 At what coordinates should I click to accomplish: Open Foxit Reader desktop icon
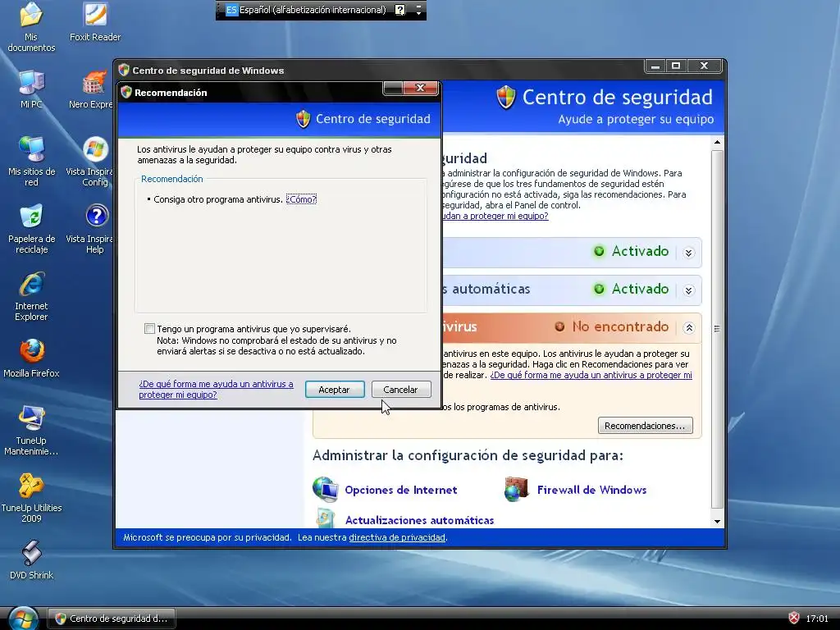point(95,21)
